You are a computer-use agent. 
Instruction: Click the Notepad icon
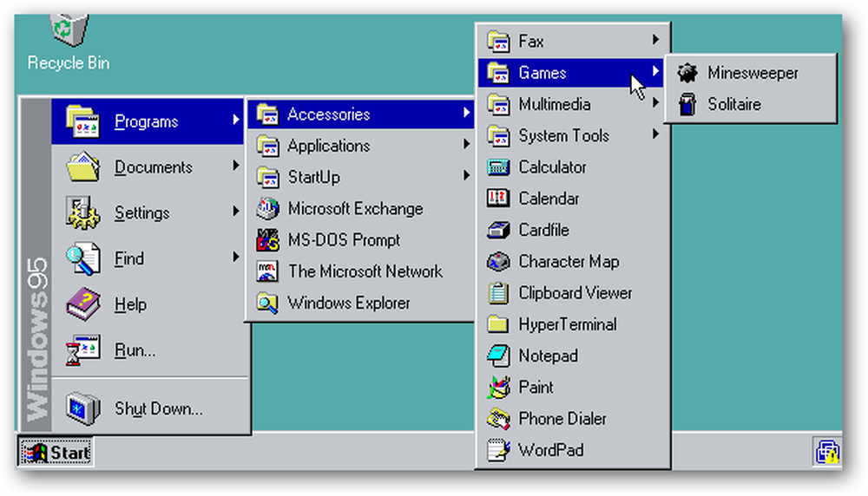pyautogui.click(x=498, y=356)
